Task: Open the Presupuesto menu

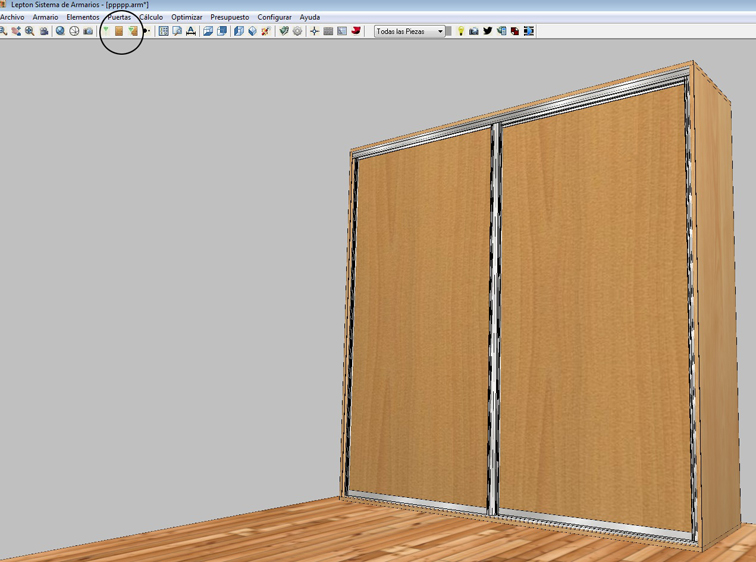Action: (x=230, y=17)
